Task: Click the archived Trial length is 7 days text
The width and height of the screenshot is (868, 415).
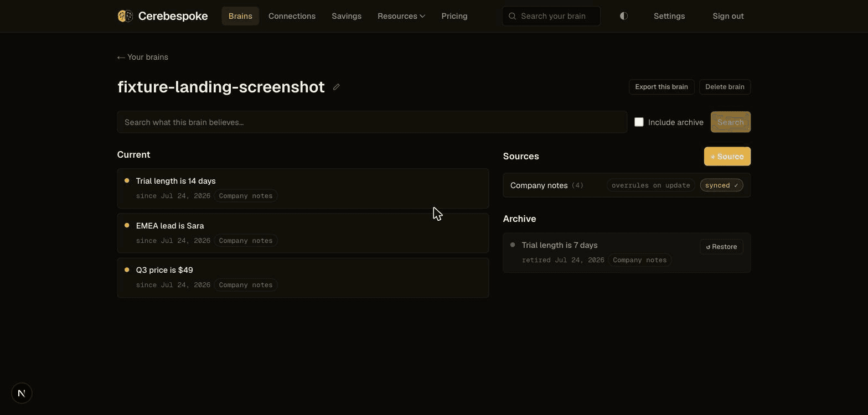Action: coord(560,245)
